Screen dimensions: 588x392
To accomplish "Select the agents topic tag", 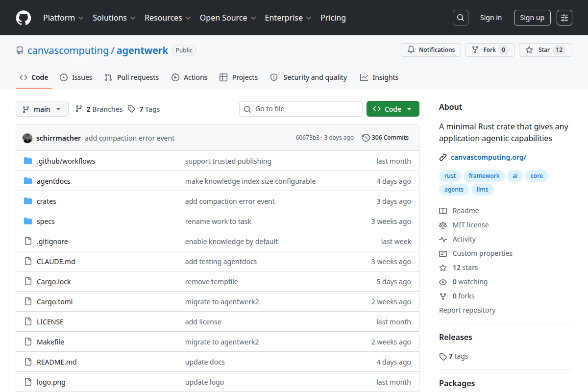I will pyautogui.click(x=454, y=189).
